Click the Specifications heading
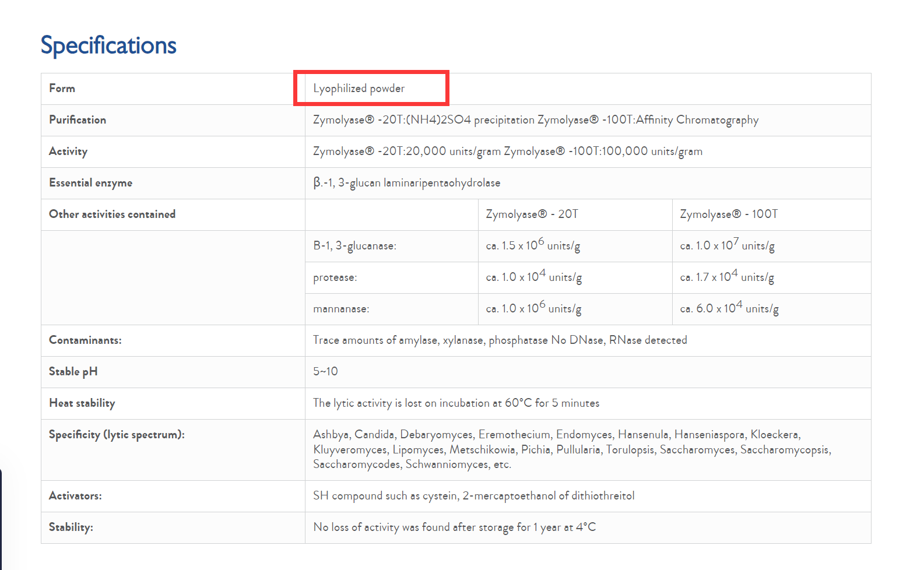 click(x=108, y=45)
